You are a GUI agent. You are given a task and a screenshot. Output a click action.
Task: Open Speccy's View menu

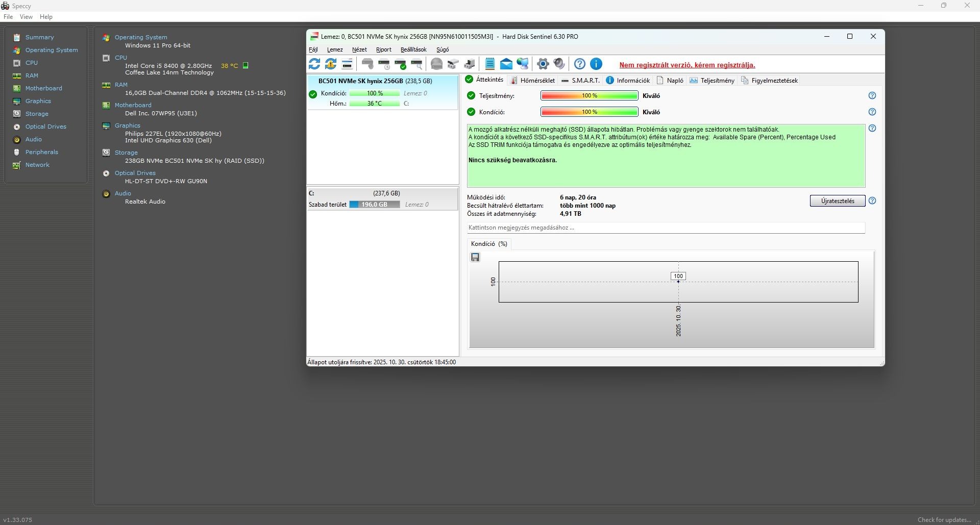click(x=26, y=17)
